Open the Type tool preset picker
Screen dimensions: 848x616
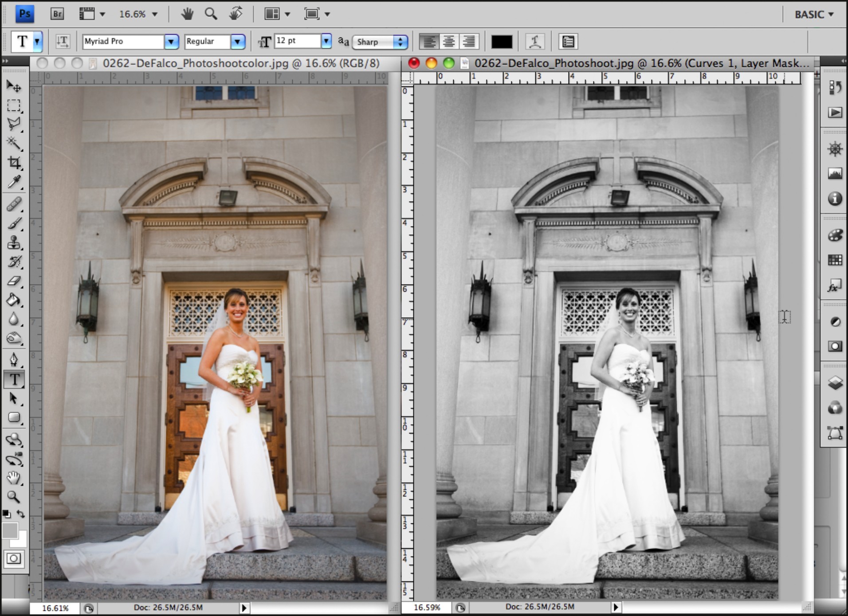[37, 42]
